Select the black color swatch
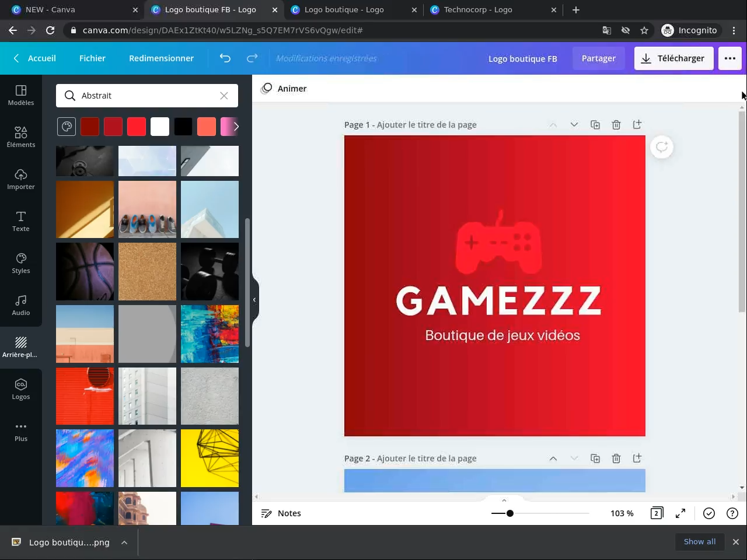The height and width of the screenshot is (560, 747). coord(183,127)
